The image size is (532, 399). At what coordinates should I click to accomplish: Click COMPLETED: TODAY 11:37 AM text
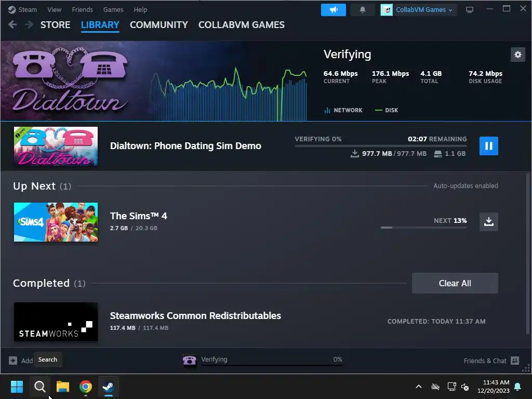(436, 321)
